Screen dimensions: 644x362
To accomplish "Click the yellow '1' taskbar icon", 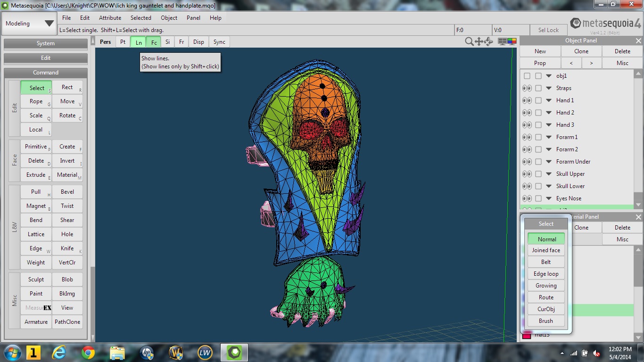I will [x=33, y=352].
